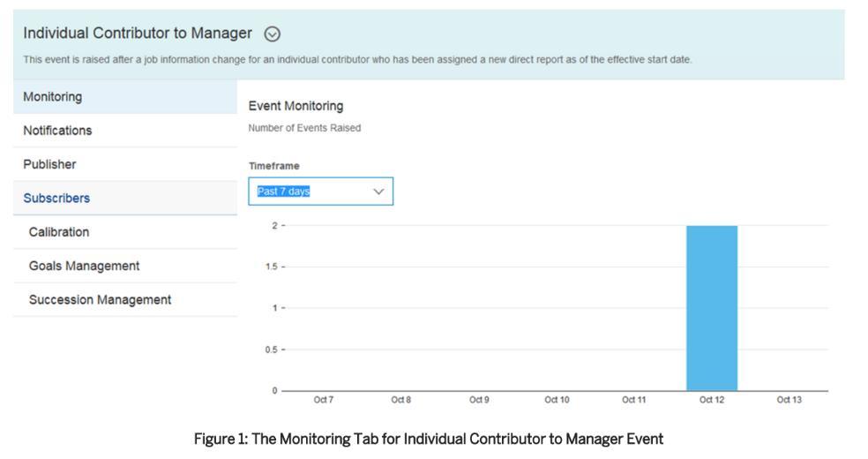
Task: Expand the circled chevron beside the event title
Action: click(272, 34)
